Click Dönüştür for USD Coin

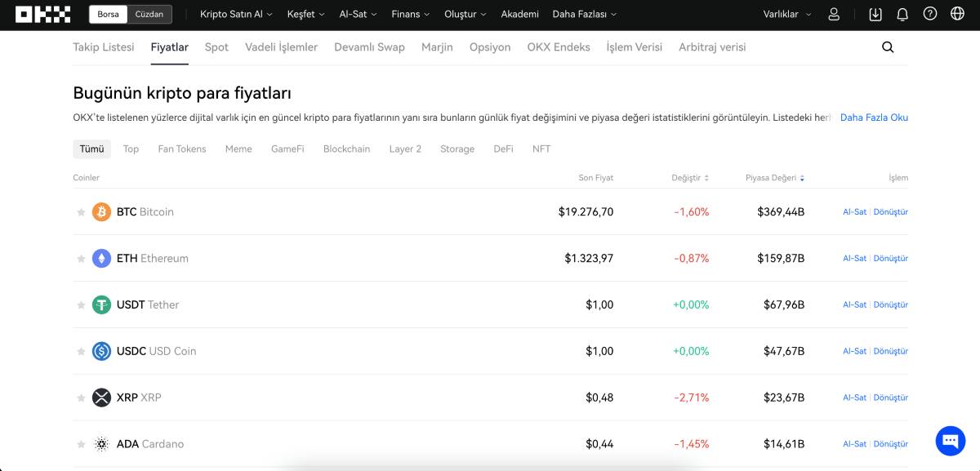pyautogui.click(x=891, y=352)
